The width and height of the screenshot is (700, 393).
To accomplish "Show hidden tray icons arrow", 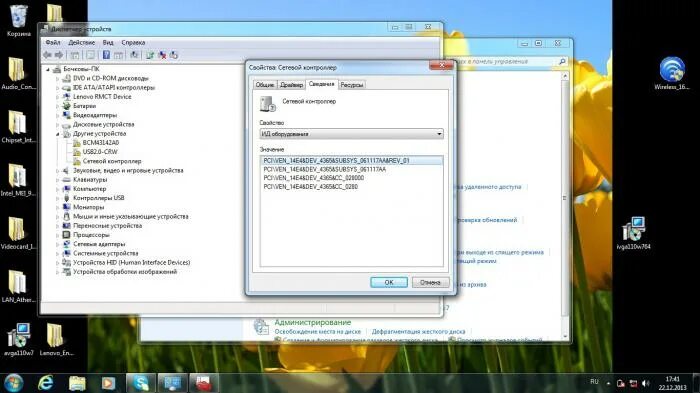I will (608, 383).
